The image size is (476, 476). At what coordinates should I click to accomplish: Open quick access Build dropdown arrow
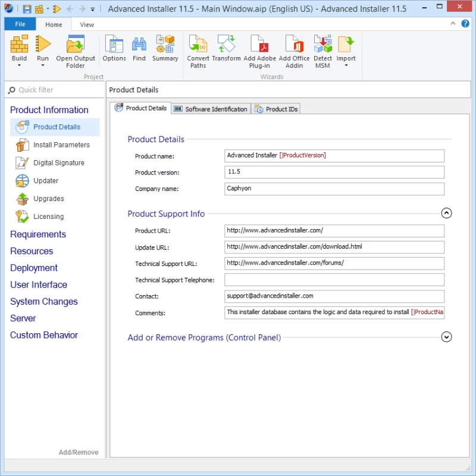coord(48,9)
